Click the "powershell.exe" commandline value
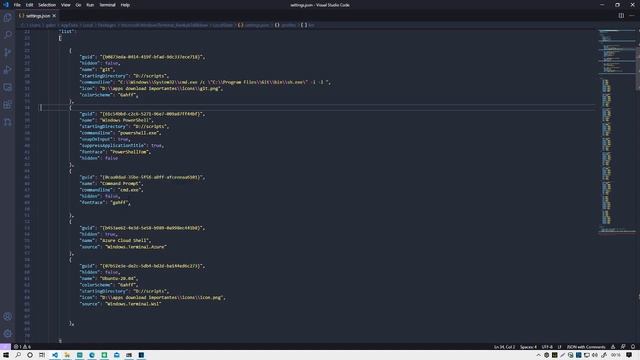640x360 pixels. [139, 133]
